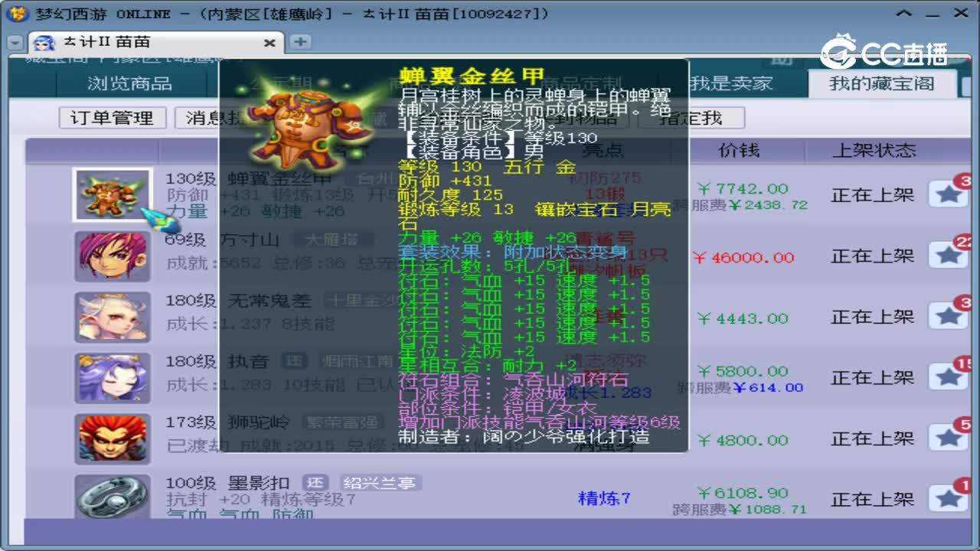Click the red price ￥46000.00
Screen dimensions: 980x551
click(x=743, y=257)
